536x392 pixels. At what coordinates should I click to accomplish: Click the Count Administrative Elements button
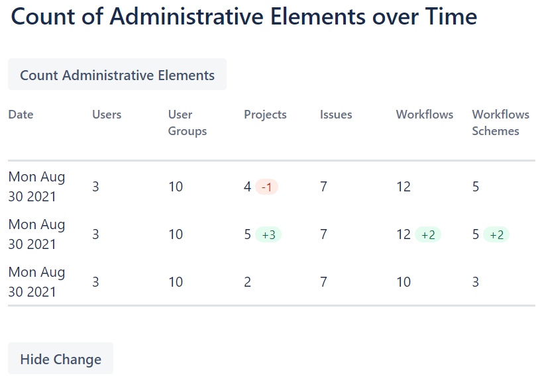tap(117, 75)
